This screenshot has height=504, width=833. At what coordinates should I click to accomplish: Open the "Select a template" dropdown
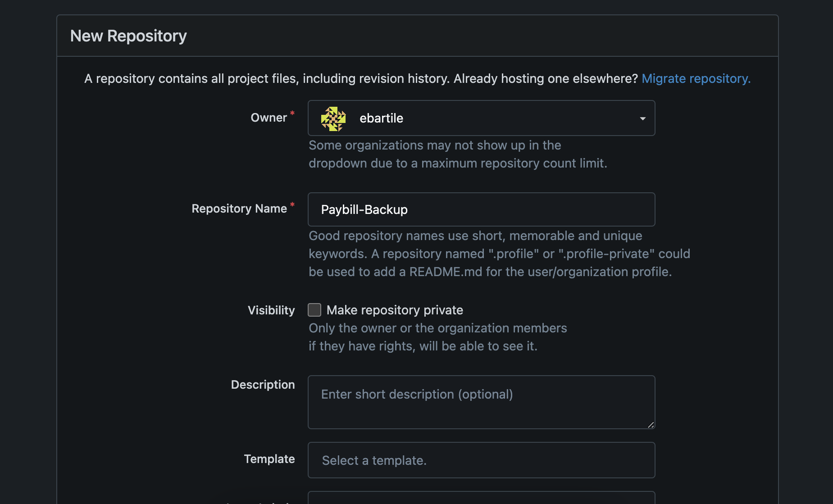point(481,460)
